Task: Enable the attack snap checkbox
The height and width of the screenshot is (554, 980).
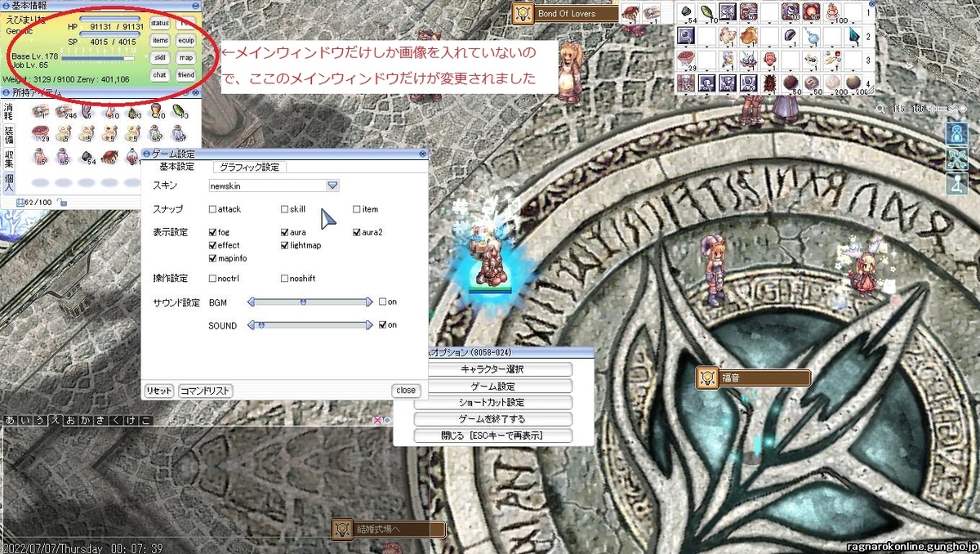Action: click(x=212, y=209)
